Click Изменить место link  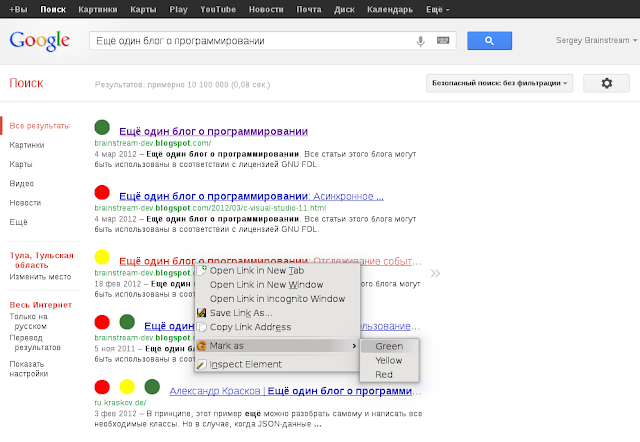click(x=40, y=277)
